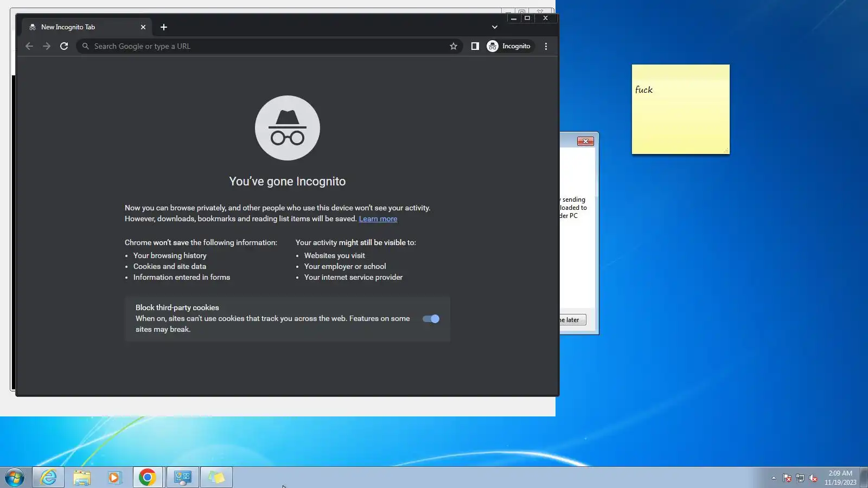Screen dimensions: 868x488
Task: Show hidden system tray icons
Action: point(774,478)
